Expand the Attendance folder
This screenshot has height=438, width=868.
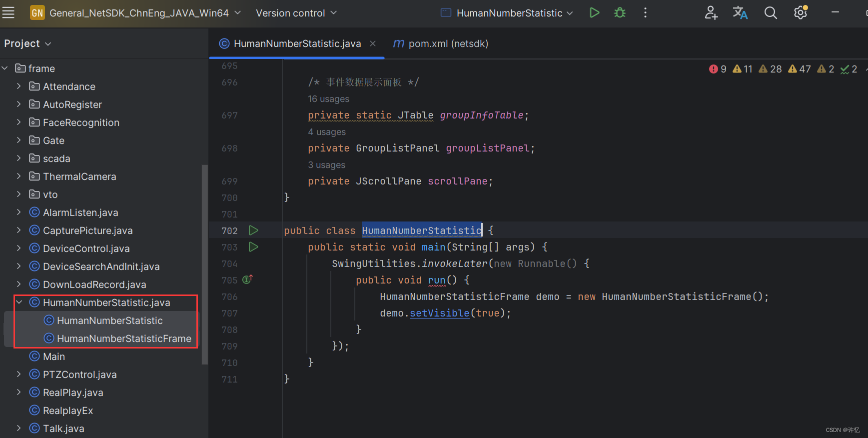click(19, 86)
